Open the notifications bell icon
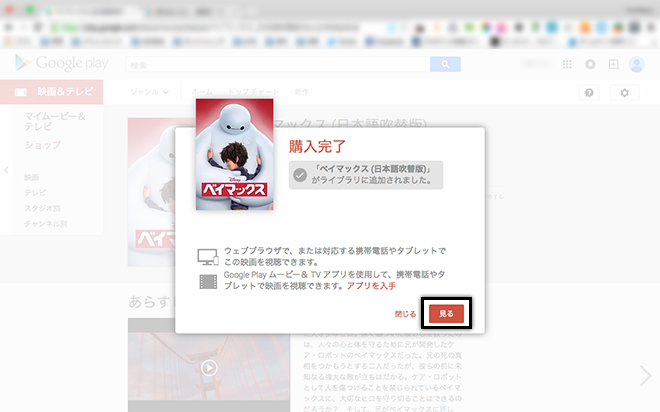This screenshot has height=412, width=660. (x=590, y=64)
